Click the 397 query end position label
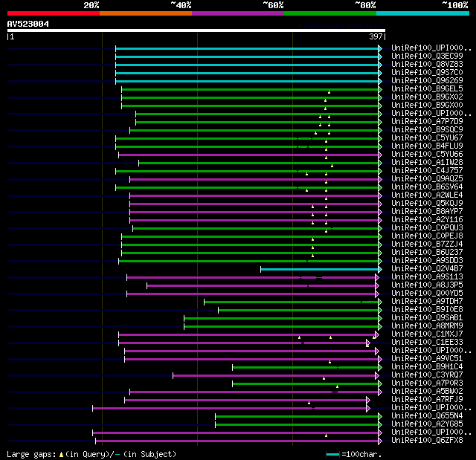Screen dimensions: 476x460 tap(376, 36)
